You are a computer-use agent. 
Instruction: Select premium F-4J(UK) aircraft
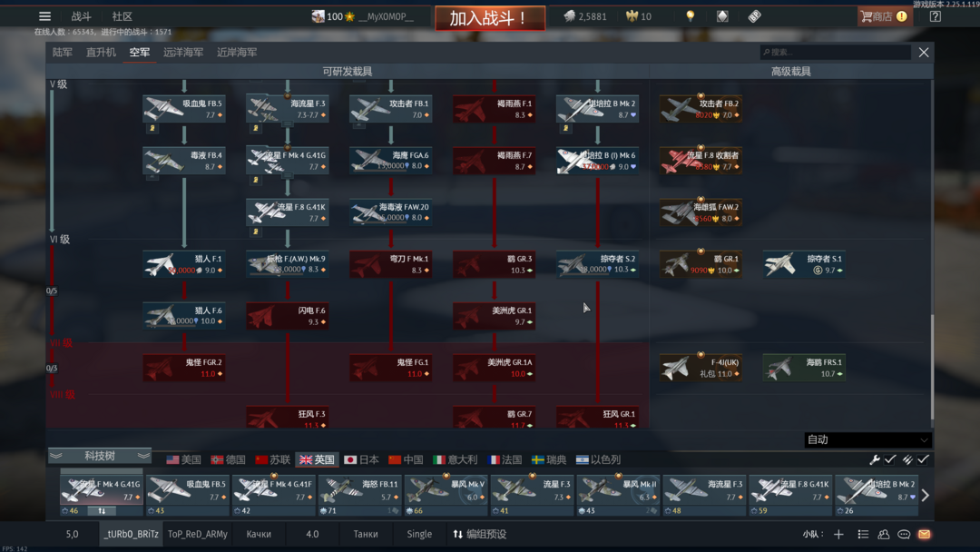pyautogui.click(x=701, y=368)
